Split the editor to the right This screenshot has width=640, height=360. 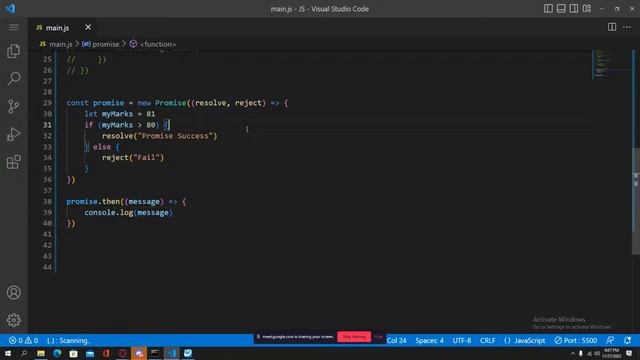[612, 27]
